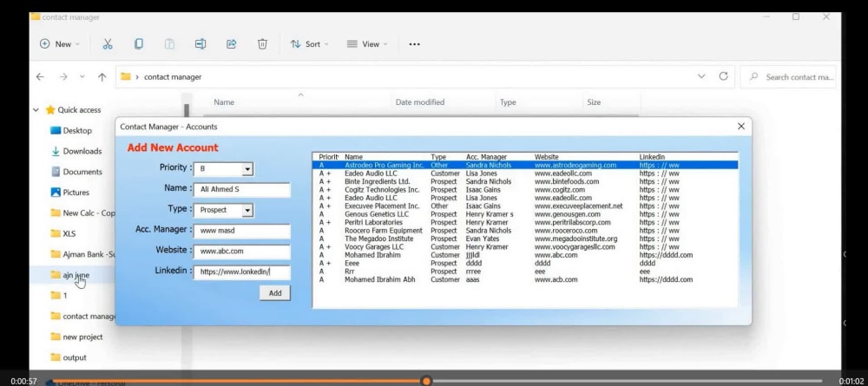Open the Type combo box dropdown

pyautogui.click(x=247, y=210)
